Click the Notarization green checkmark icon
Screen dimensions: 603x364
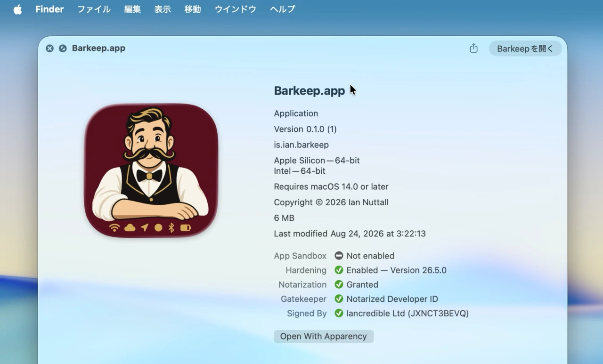point(339,284)
